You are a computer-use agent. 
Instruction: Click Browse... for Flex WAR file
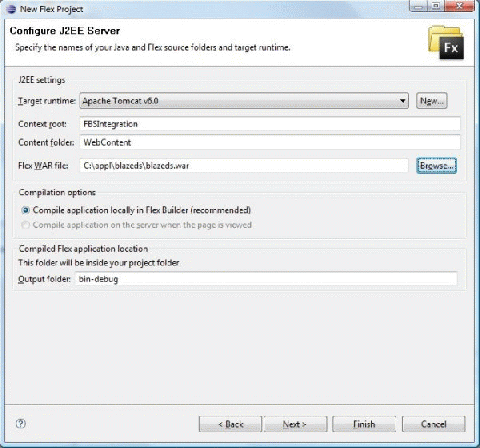(x=436, y=166)
